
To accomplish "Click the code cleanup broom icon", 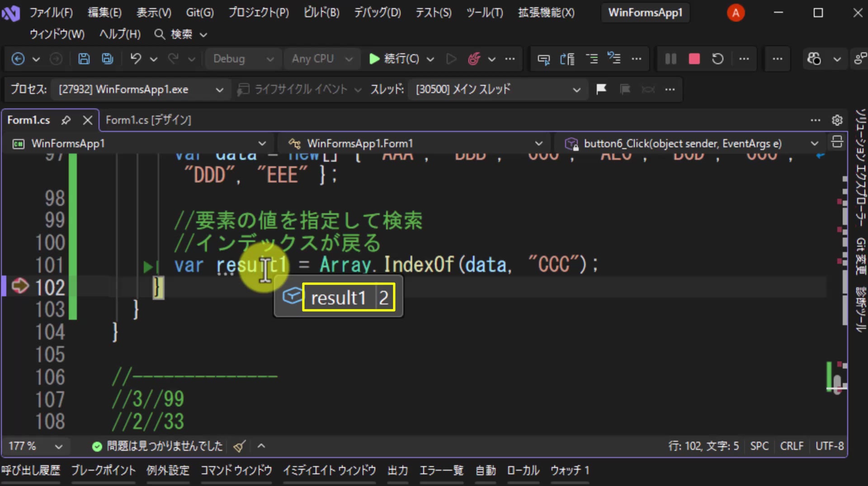I will tap(240, 446).
